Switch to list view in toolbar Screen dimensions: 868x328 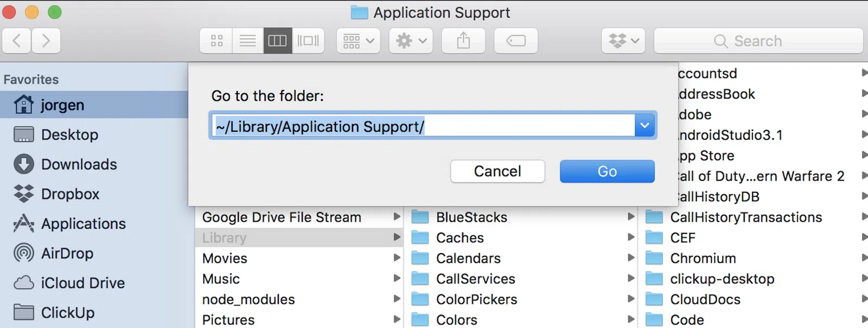pos(248,41)
